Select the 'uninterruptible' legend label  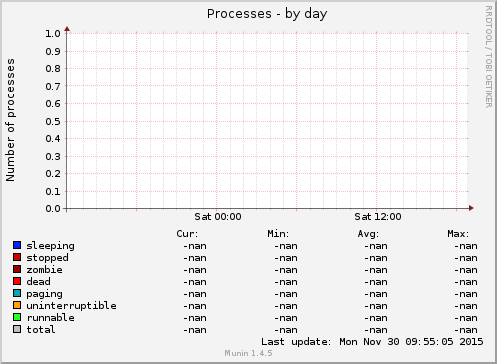71,306
